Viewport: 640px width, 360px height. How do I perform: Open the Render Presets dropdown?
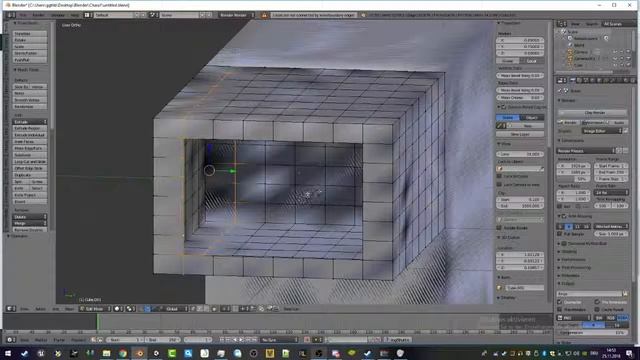pyautogui.click(x=586, y=151)
